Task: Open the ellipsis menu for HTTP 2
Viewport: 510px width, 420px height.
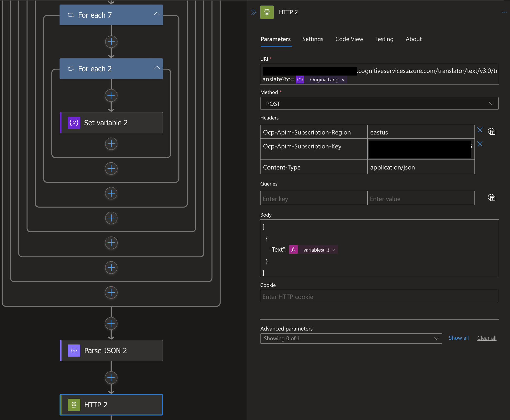Action: (504, 12)
